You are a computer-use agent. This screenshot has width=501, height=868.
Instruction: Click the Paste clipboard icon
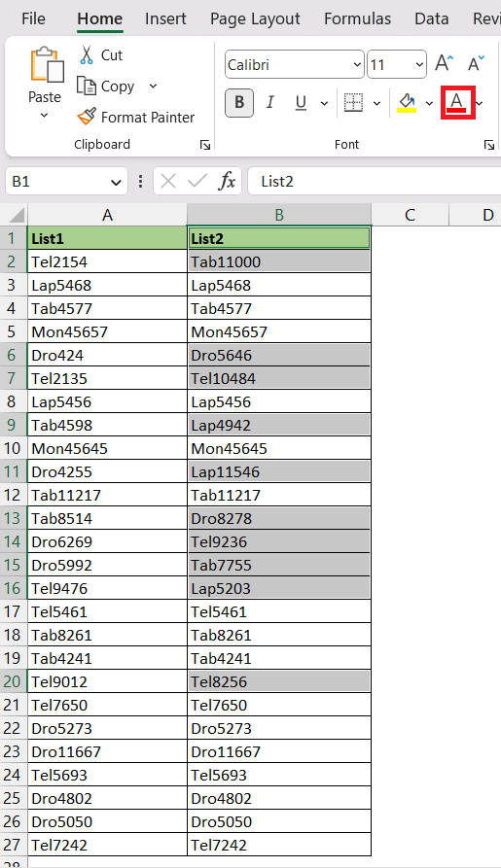[x=46, y=65]
